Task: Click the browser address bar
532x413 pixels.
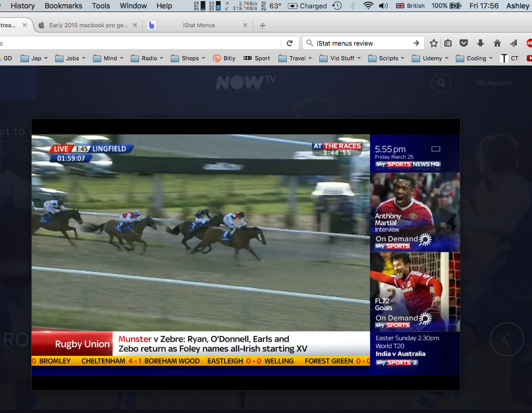Action: (x=139, y=43)
